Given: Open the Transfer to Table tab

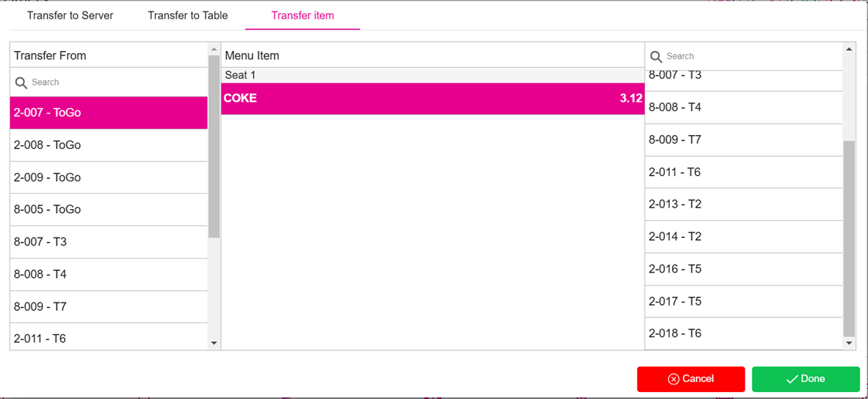Looking at the screenshot, I should click(x=187, y=15).
